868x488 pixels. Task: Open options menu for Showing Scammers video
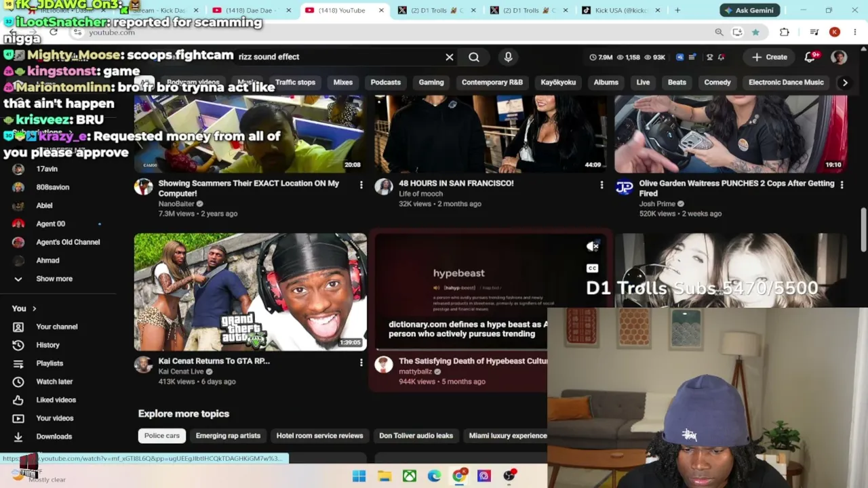click(x=361, y=184)
